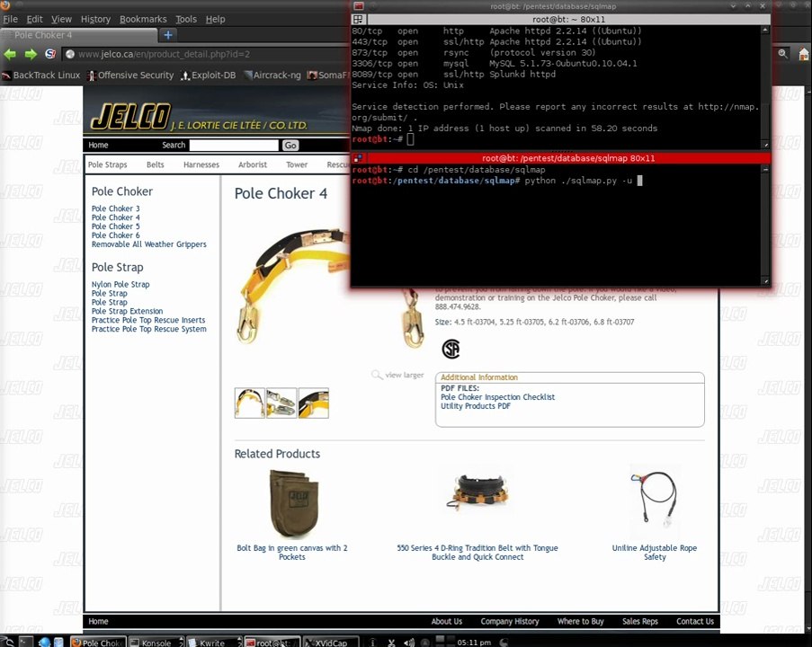This screenshot has height=647, width=812.
Task: Open Practice Pole Top Rescue Inserts link
Action: tap(148, 320)
